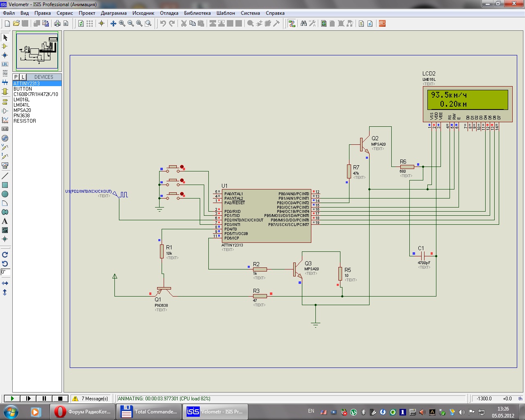Toggle the grid display icon
525x420 pixels.
point(89,24)
